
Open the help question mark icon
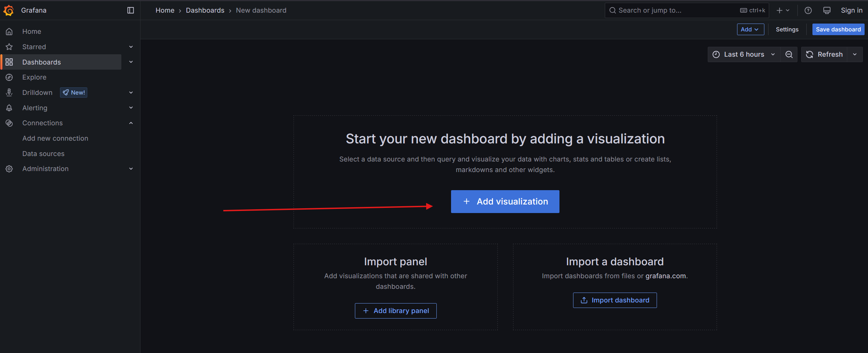(x=808, y=11)
